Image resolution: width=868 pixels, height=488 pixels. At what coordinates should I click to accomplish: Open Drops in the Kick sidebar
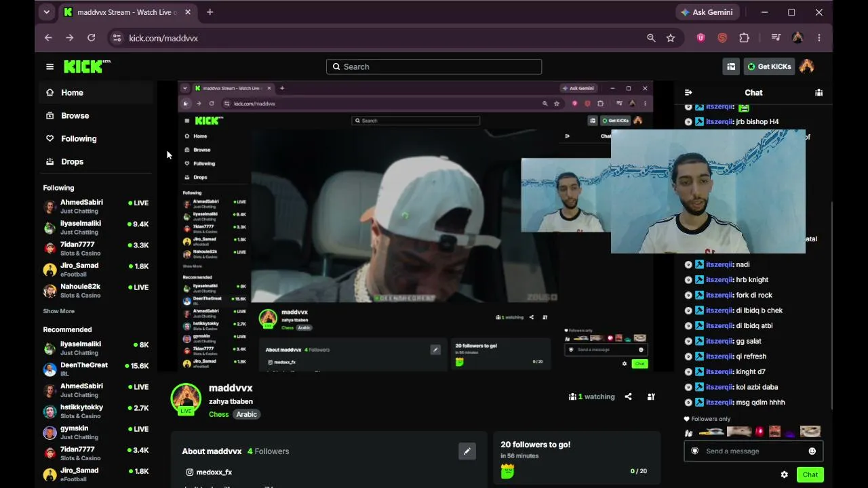[97, 162]
